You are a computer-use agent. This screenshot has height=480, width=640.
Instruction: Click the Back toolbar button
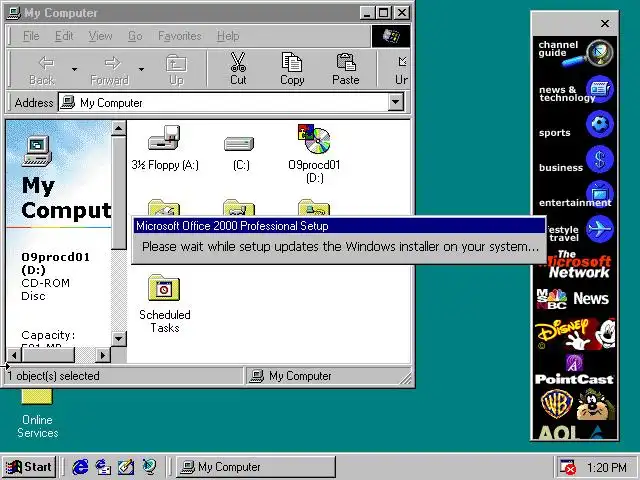(42, 69)
